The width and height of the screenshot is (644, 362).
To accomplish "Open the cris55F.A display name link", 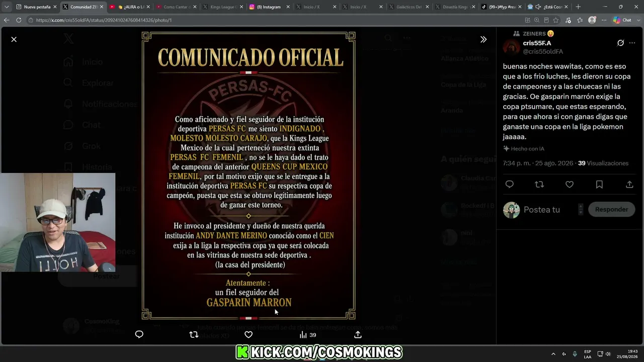I will [537, 43].
